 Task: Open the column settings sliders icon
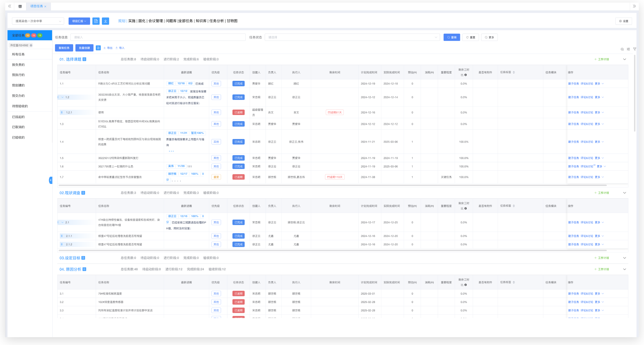click(628, 49)
